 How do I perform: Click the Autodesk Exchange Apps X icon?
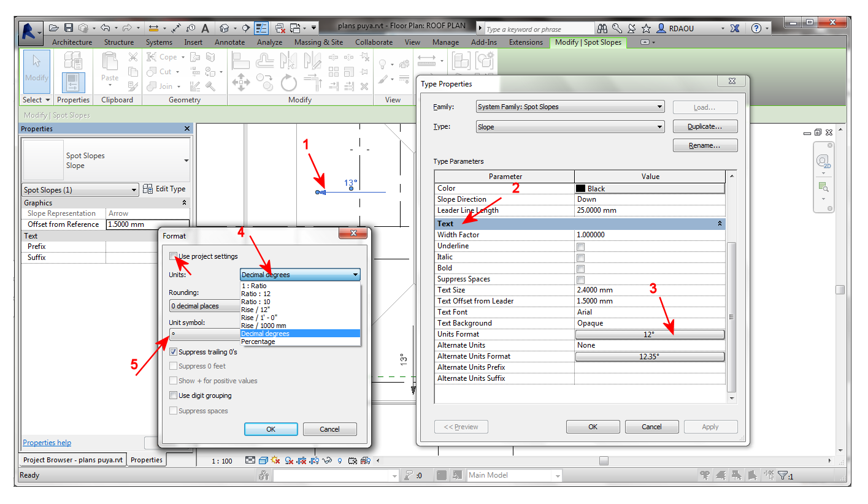tap(734, 28)
